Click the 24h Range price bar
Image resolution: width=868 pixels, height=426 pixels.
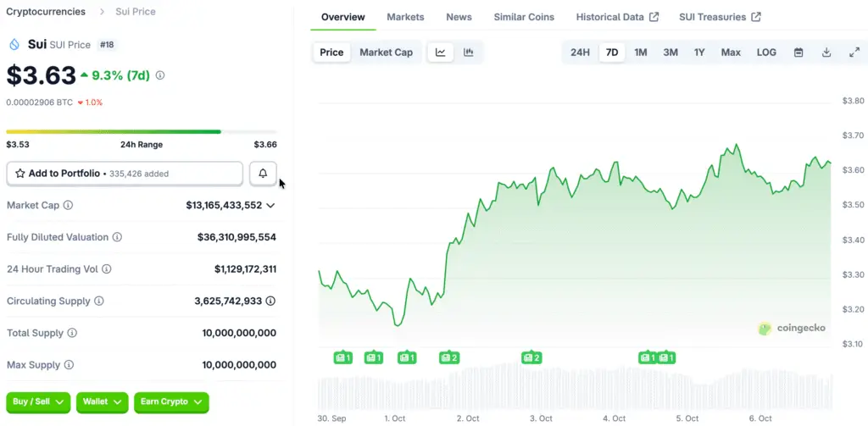tap(141, 132)
